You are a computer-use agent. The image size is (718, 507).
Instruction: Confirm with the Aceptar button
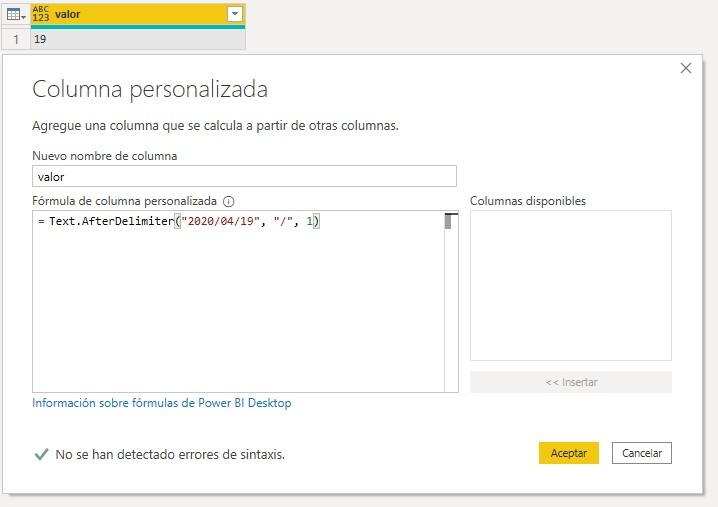point(568,453)
